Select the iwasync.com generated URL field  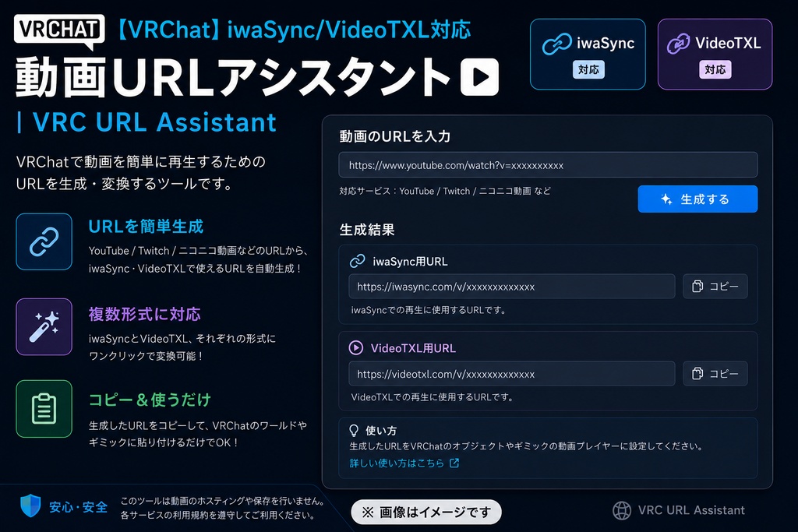pyautogui.click(x=512, y=287)
